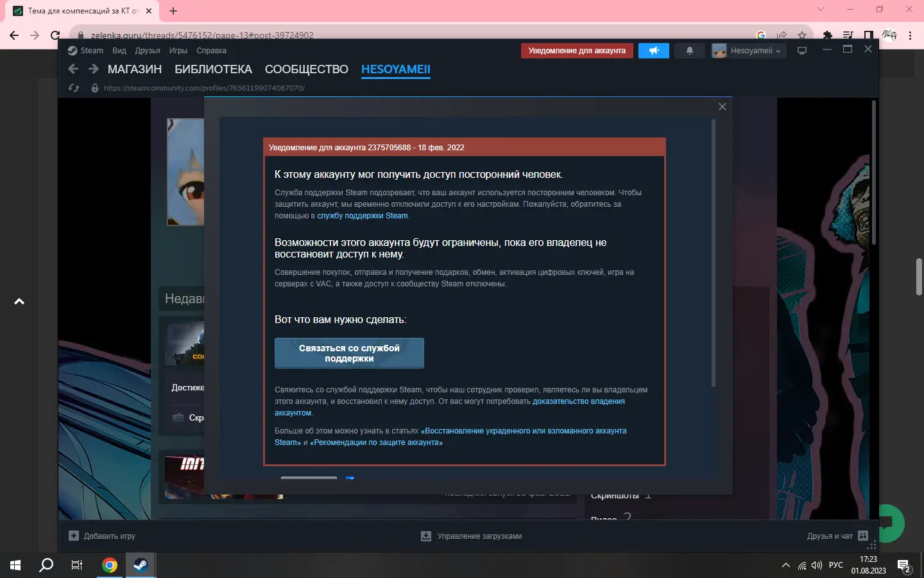
Task: Follow the службу поддержки Steam link
Action: (363, 216)
